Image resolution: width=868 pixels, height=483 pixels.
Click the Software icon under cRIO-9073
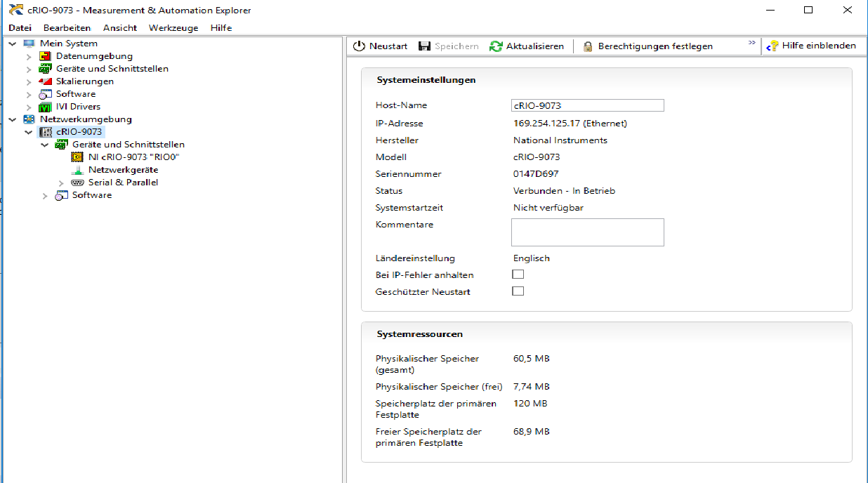pyautogui.click(x=61, y=195)
